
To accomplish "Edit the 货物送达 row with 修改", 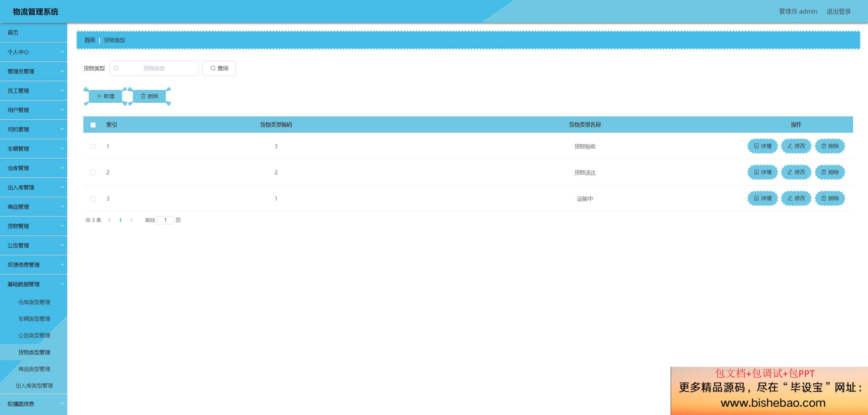I will (796, 172).
